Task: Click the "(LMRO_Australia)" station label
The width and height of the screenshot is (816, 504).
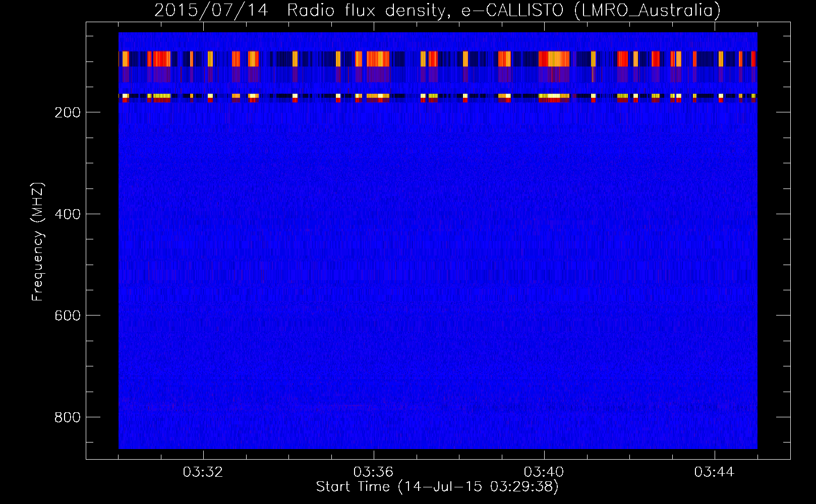Action: point(648,11)
